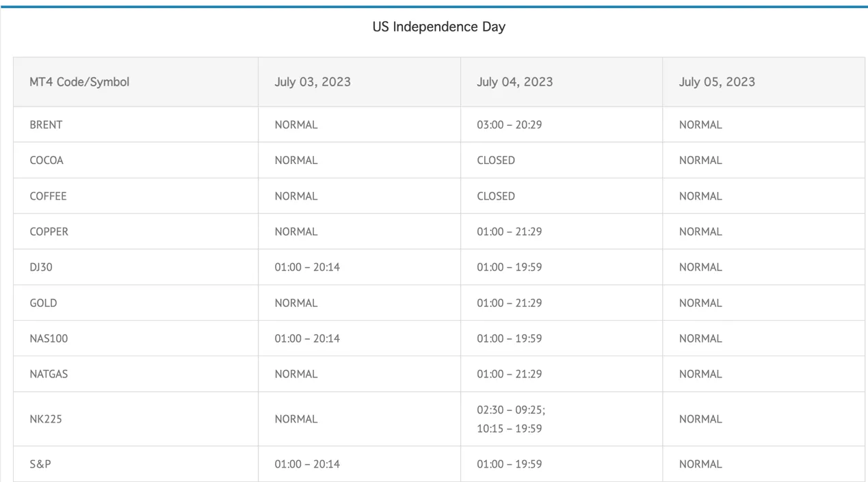Select the NATGAS symbol cell
The height and width of the screenshot is (482, 868).
coord(135,373)
